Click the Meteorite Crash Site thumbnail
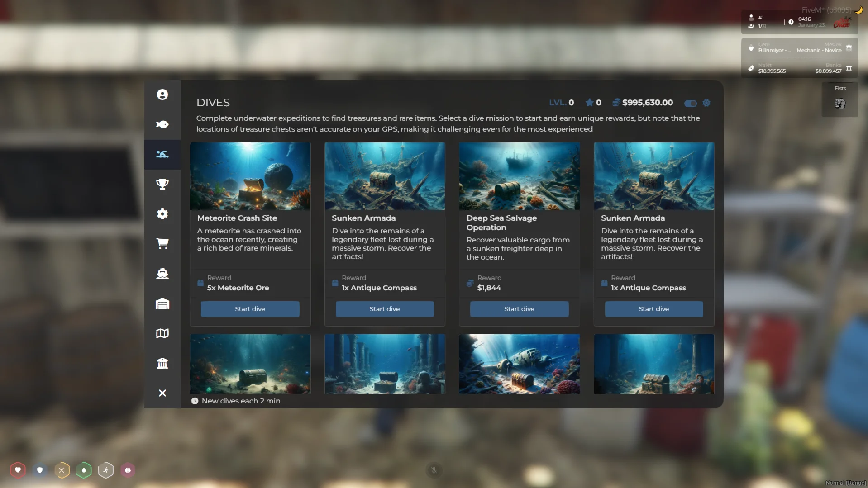Image resolution: width=868 pixels, height=488 pixels. click(x=250, y=176)
